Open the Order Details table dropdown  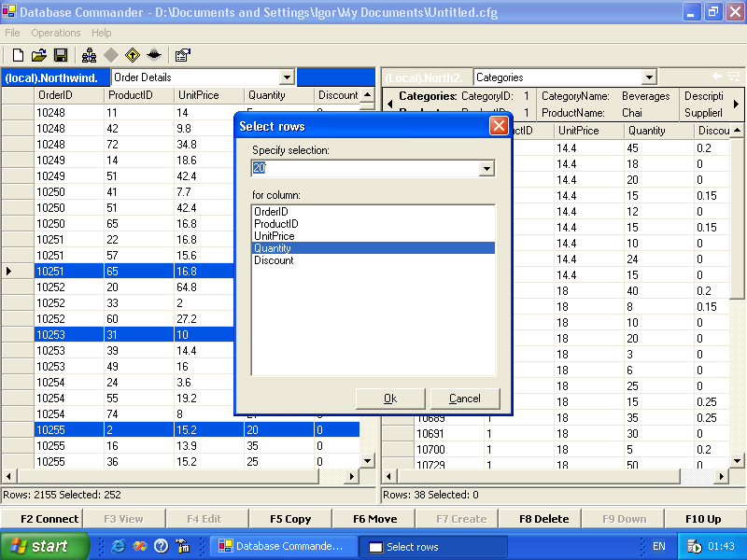287,77
